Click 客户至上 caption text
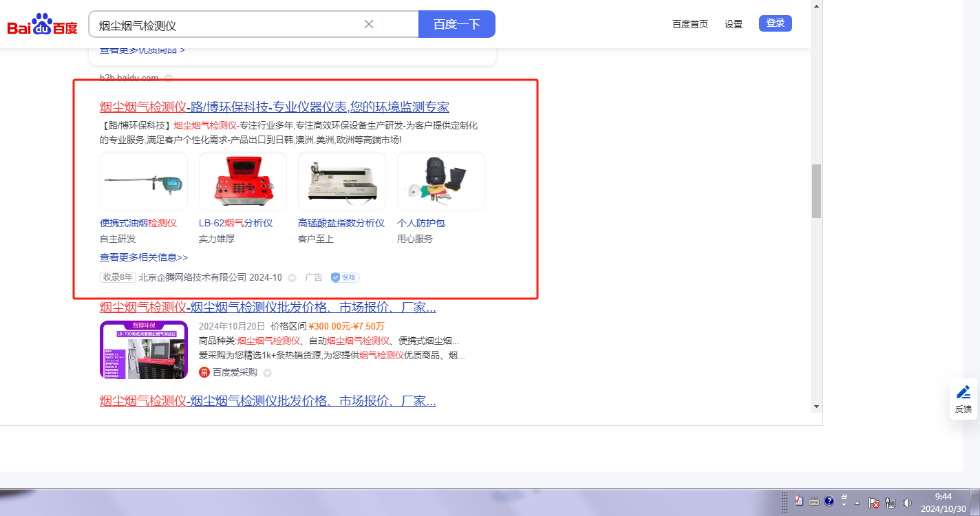The image size is (980, 516). coord(316,239)
